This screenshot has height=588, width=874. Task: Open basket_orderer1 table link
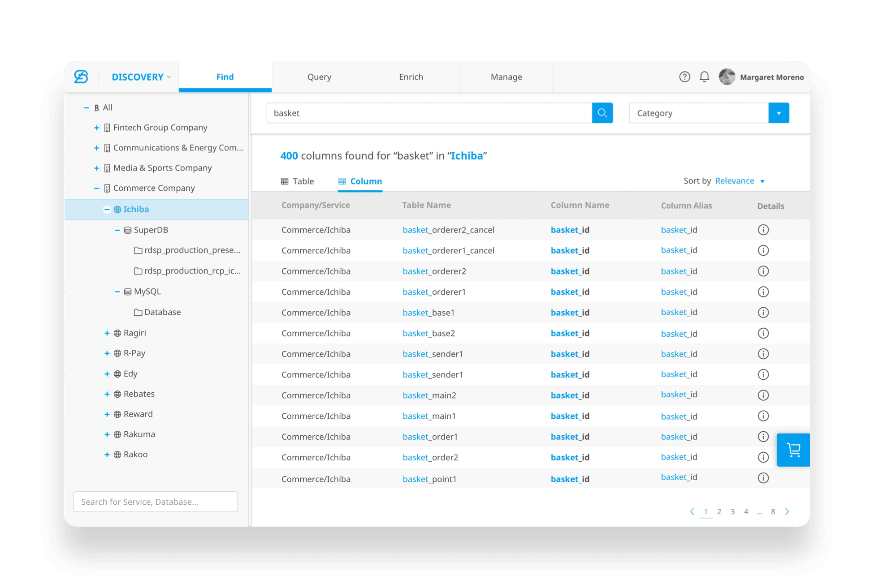point(434,292)
